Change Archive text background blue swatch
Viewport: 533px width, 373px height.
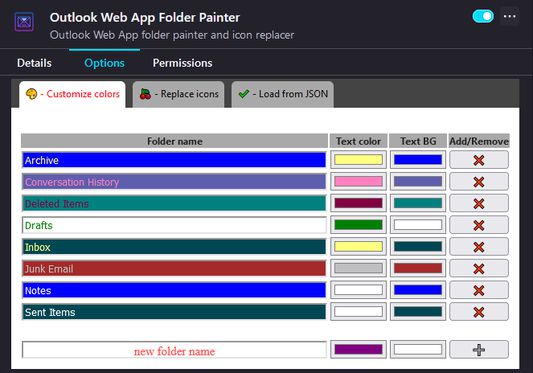click(x=418, y=160)
